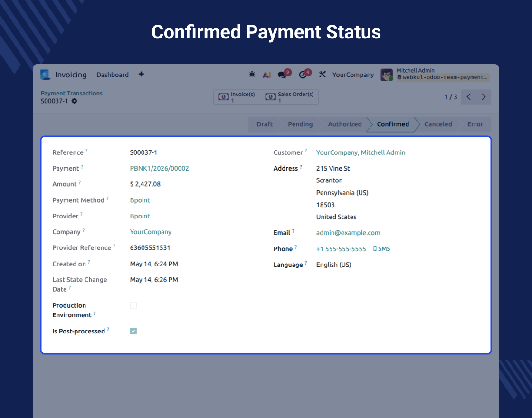Select the Confirmed status stage
The height and width of the screenshot is (418, 532).
[x=393, y=124]
